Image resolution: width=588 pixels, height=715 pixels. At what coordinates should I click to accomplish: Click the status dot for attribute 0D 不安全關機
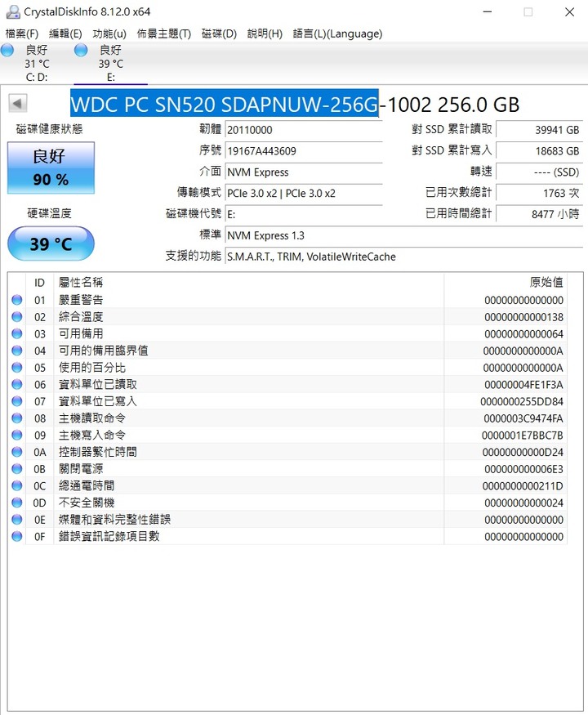[17, 502]
